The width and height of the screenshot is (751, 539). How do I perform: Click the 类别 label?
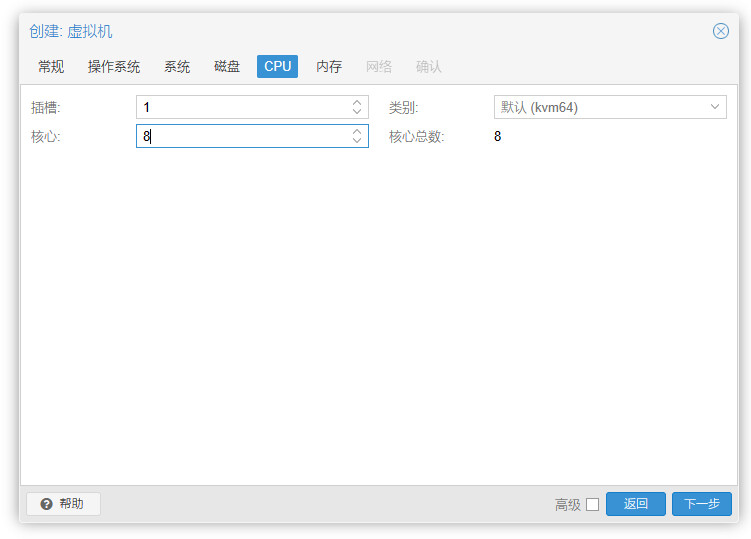[403, 107]
